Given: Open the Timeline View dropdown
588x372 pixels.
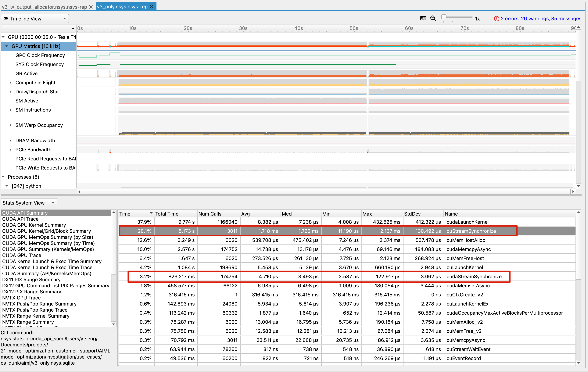Looking at the screenshot, I should click(x=64, y=18).
